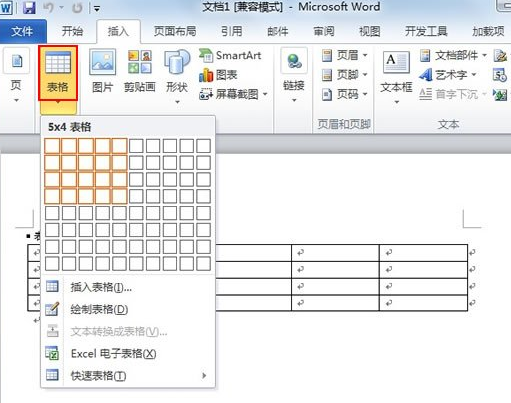This screenshot has height=403, width=511.
Task: Choose Insert Table (插入表格(I)...) text
Action: coord(101,287)
